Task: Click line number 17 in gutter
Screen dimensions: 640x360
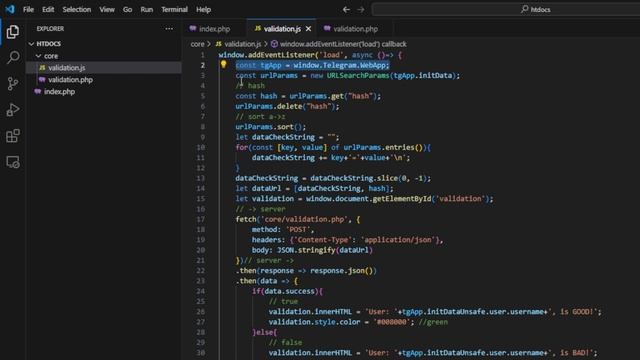Action: pyautogui.click(x=200, y=219)
